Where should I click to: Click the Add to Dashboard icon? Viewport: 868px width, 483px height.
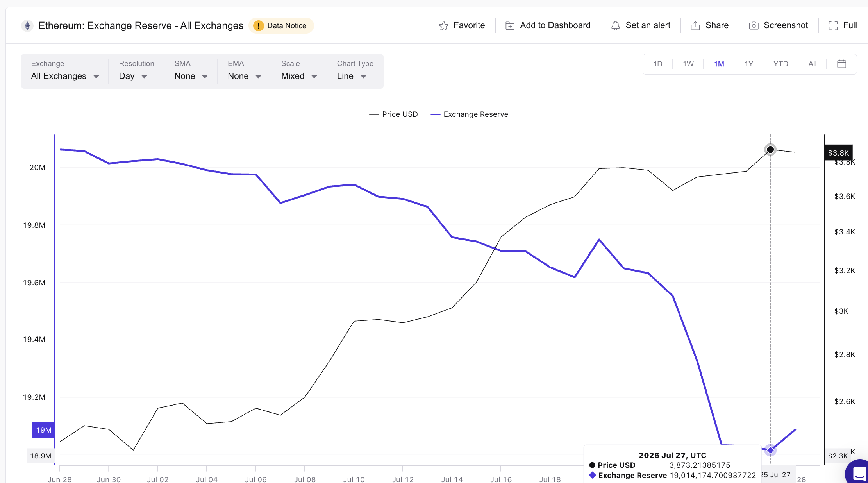pos(509,25)
